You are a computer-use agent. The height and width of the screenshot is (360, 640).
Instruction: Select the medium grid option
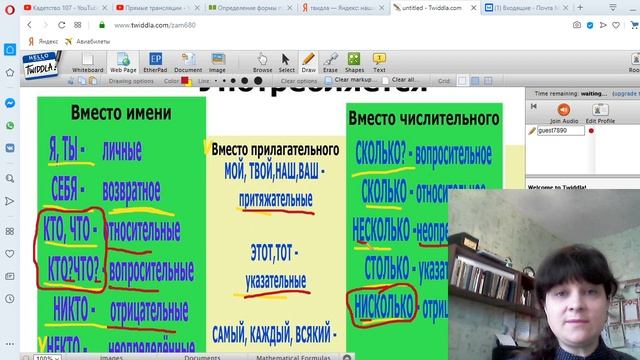coord(475,81)
